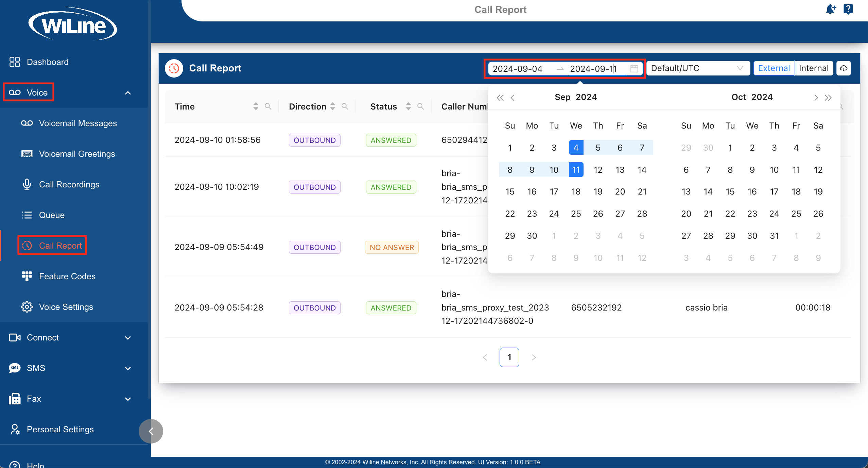
Task: Open the Default/UTC timezone dropdown
Action: click(x=697, y=68)
